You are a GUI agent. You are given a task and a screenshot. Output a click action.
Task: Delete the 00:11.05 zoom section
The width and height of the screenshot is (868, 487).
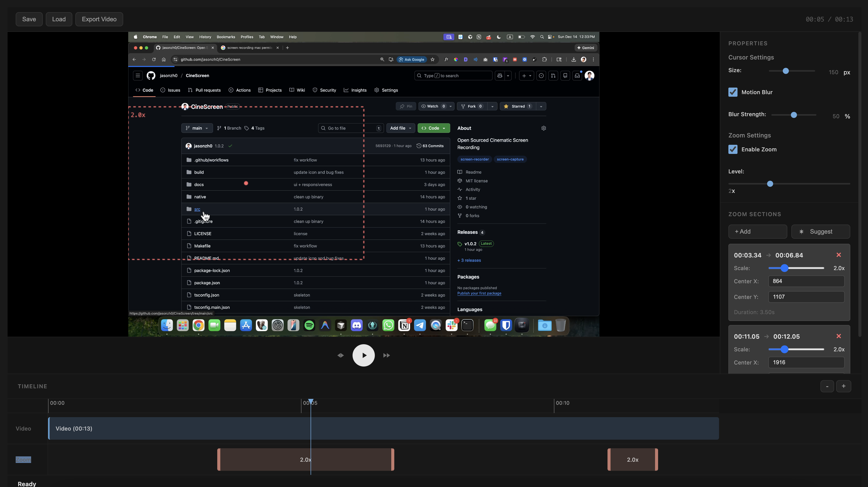point(839,336)
